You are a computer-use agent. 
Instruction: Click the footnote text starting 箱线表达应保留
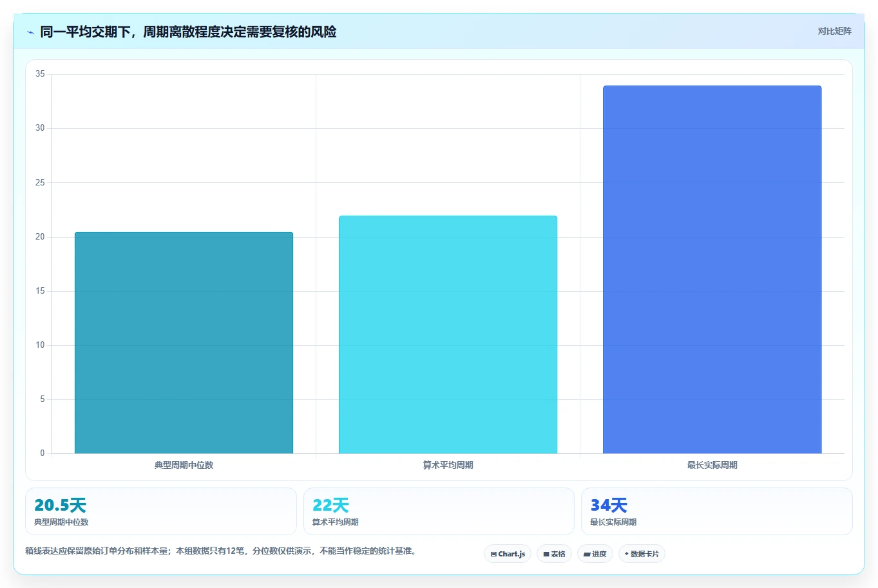[x=222, y=551]
